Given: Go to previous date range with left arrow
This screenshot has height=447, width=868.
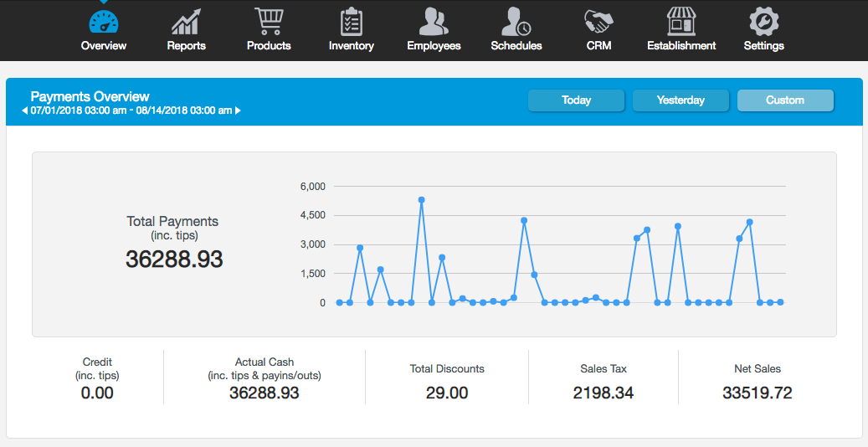Looking at the screenshot, I should point(24,110).
